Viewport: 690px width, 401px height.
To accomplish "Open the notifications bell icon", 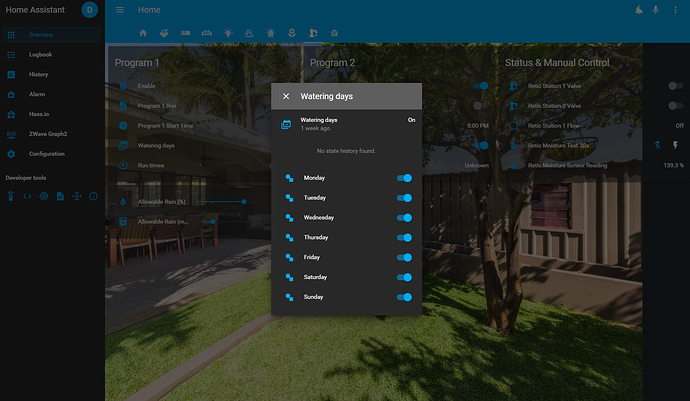I will (638, 10).
